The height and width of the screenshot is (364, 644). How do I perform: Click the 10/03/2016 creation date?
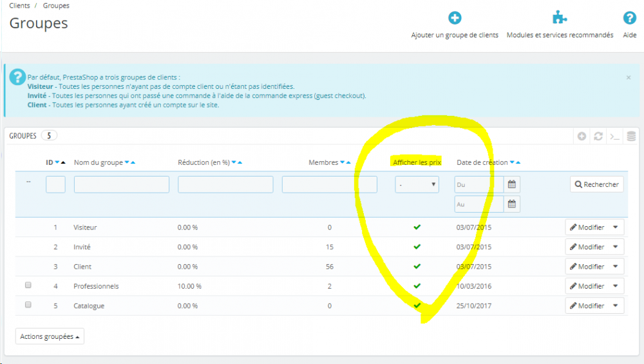point(473,286)
